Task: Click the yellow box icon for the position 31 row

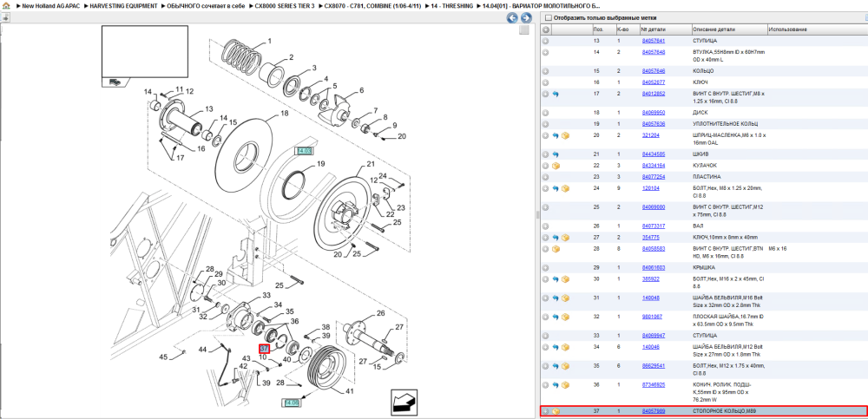Action: (x=565, y=298)
